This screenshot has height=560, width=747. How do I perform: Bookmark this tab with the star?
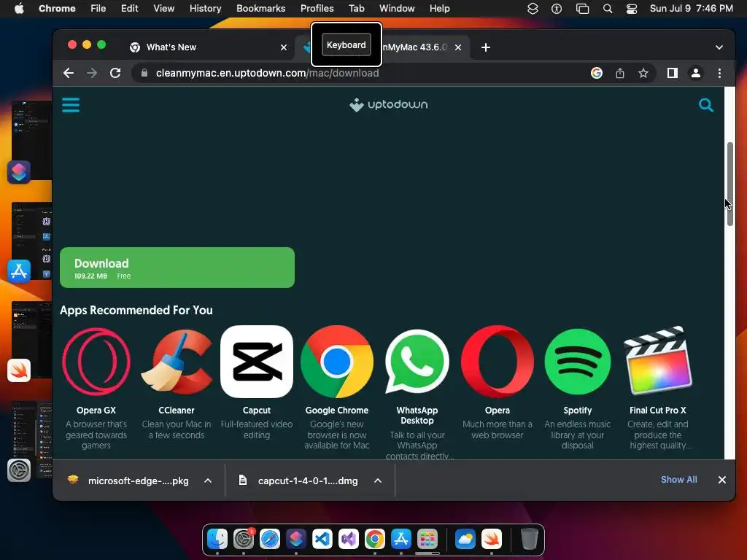(643, 73)
